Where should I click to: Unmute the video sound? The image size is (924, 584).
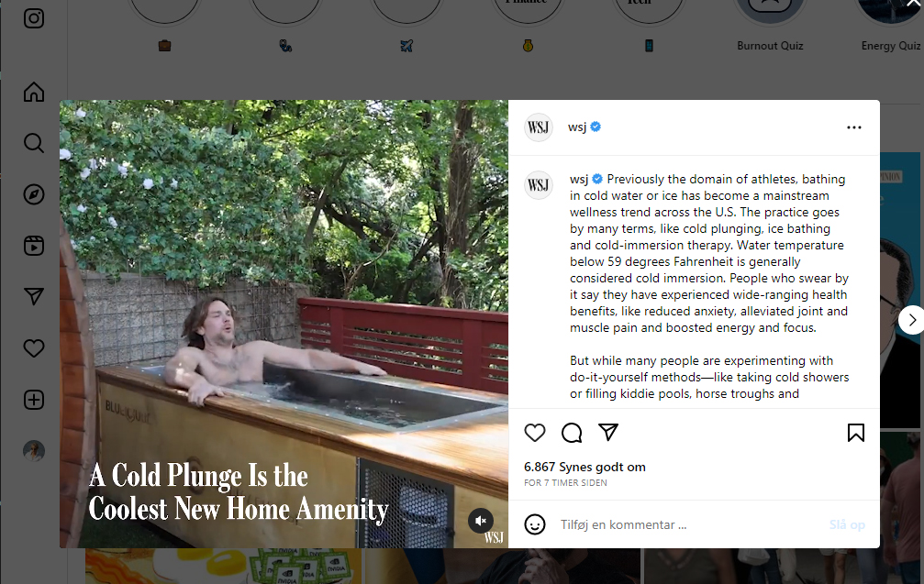point(481,521)
